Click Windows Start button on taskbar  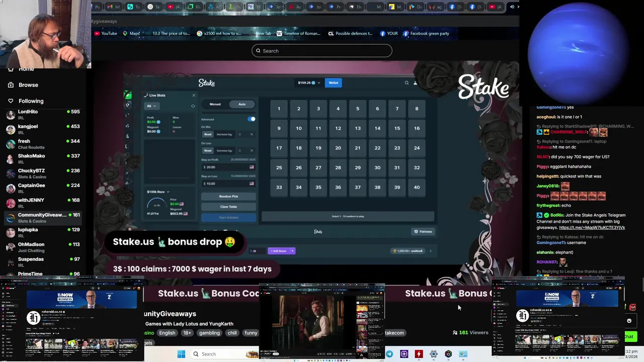[x=181, y=354]
